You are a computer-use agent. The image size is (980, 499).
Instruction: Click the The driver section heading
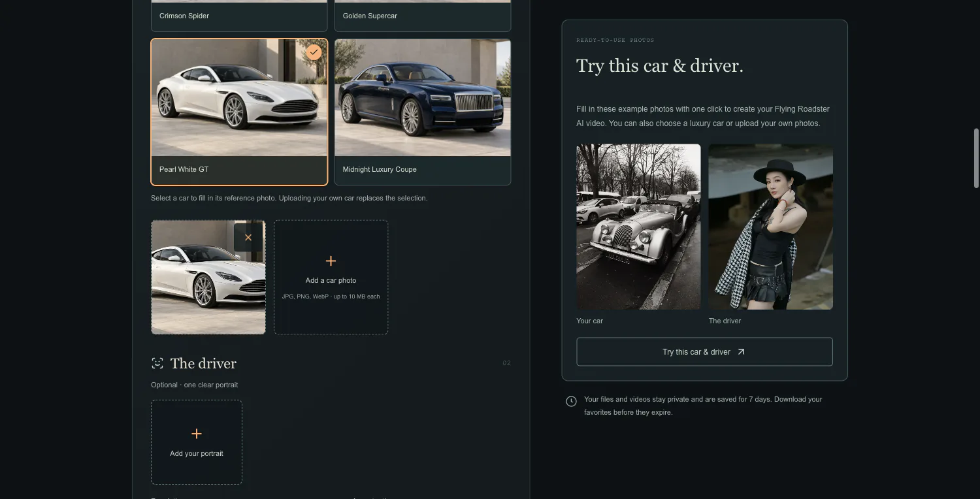tap(203, 364)
